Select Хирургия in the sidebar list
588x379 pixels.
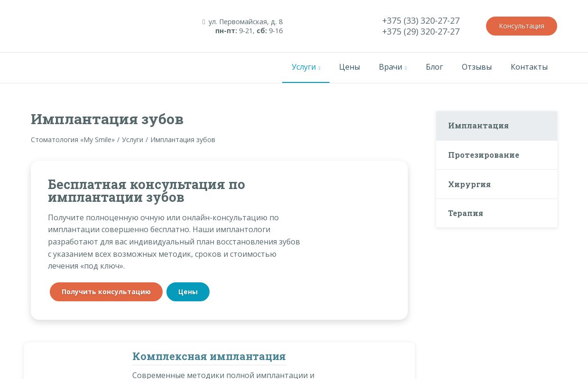point(469,184)
